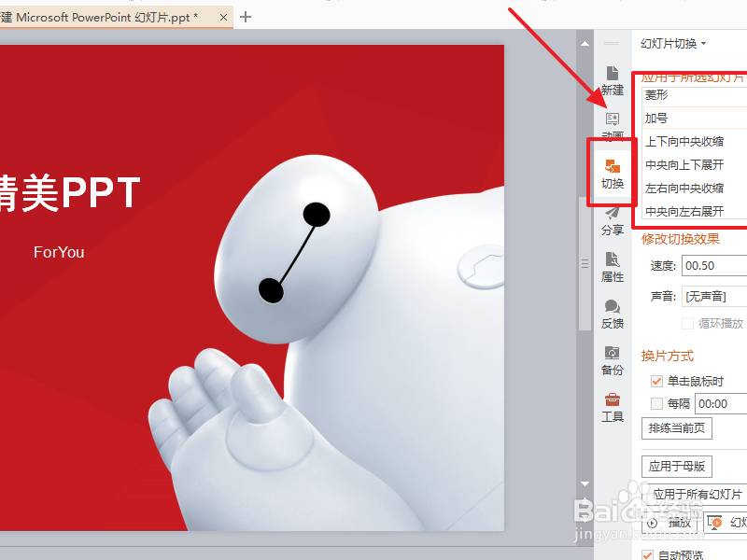Select the ForYou subtitle on slide
This screenshot has height=560, width=747.
coord(59,252)
